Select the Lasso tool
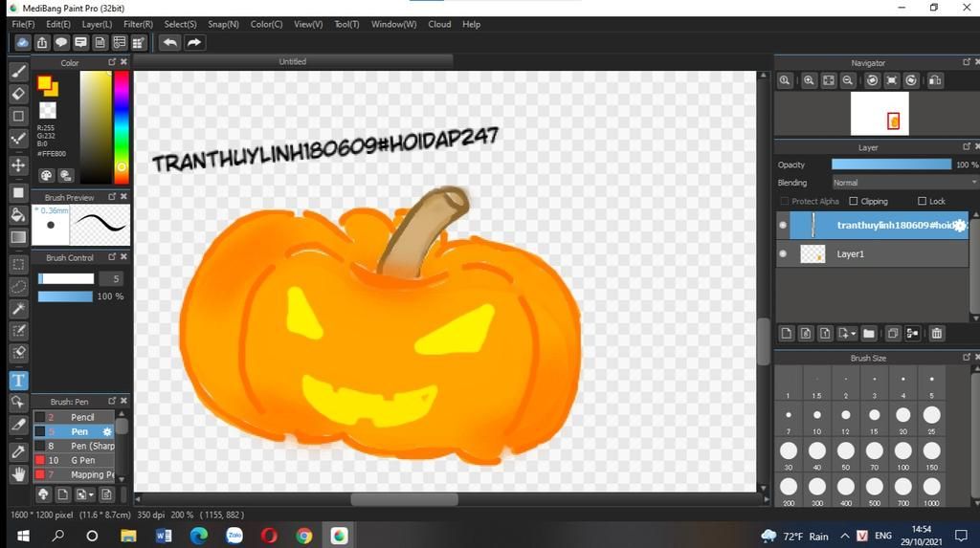Viewport: 980px width, 548px height. (19, 287)
